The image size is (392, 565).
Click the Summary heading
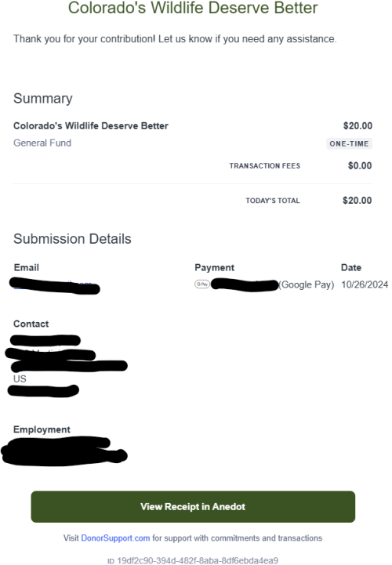43,99
